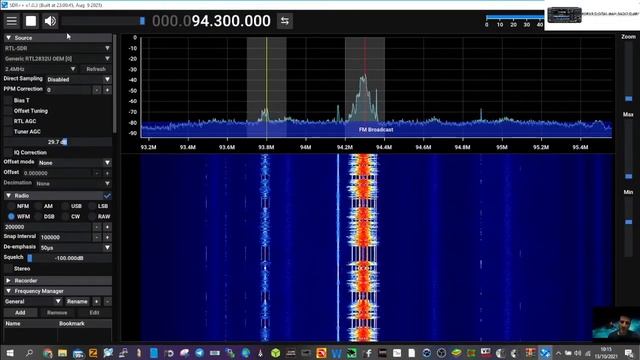Open Telegram from the taskbar

(x=200, y=353)
